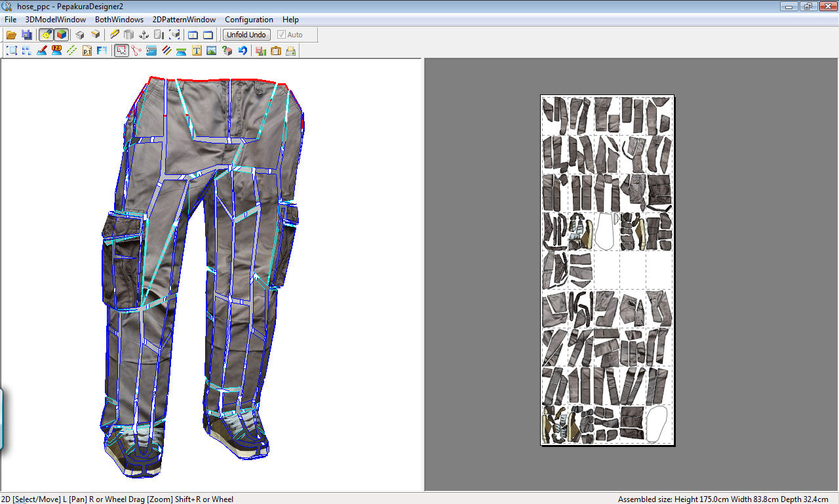This screenshot has width=839, height=504.
Task: Click the Assembled size status text
Action: [x=723, y=499]
